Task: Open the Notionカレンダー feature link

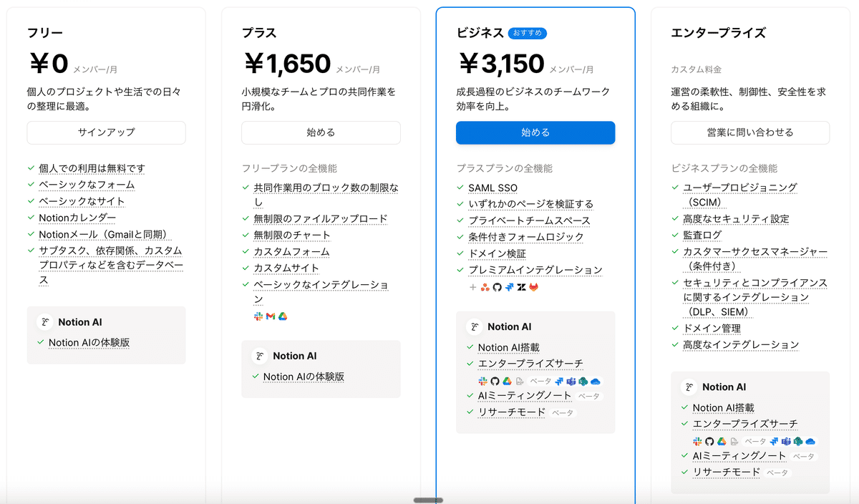Action: click(x=77, y=218)
